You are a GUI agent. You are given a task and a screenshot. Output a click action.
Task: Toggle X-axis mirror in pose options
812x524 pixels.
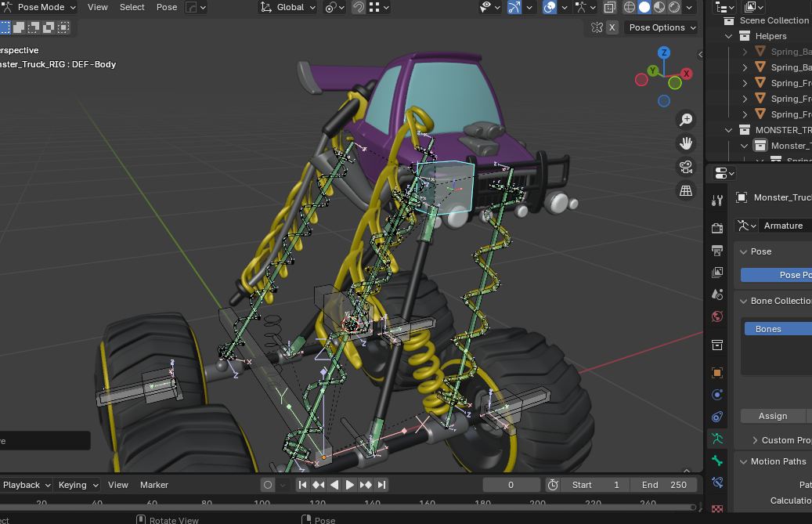(612, 27)
